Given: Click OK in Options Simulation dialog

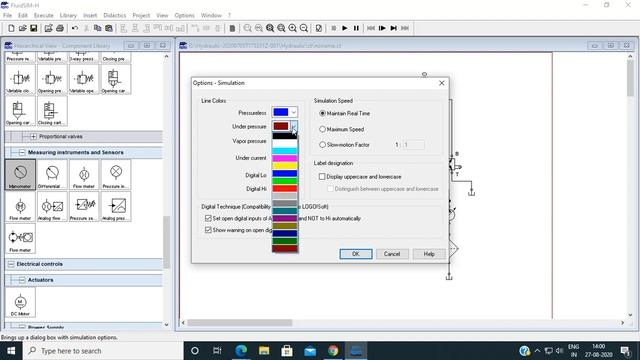Looking at the screenshot, I should coord(356,254).
